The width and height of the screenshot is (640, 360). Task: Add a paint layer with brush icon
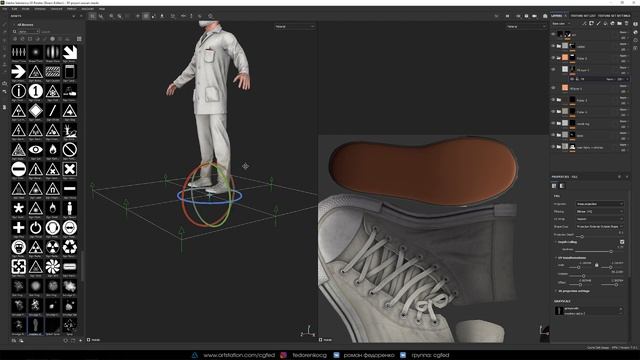coord(598,24)
